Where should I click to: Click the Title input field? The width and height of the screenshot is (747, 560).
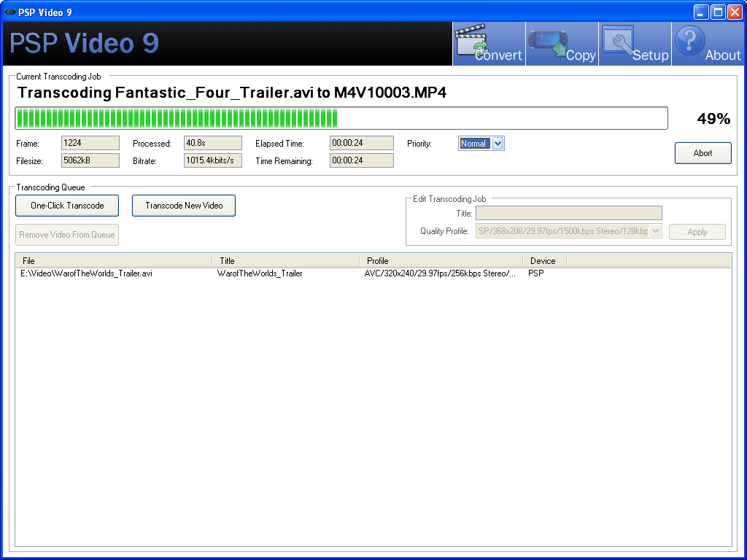(568, 213)
